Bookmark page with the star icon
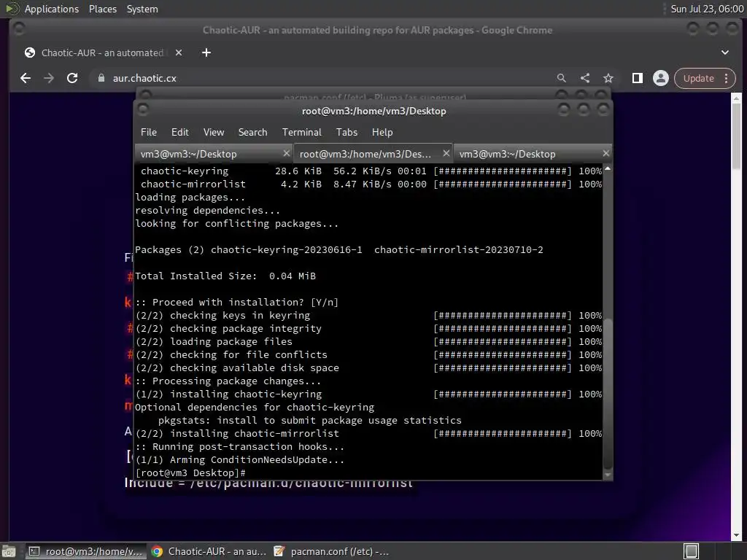This screenshot has width=747, height=560. pyautogui.click(x=608, y=78)
